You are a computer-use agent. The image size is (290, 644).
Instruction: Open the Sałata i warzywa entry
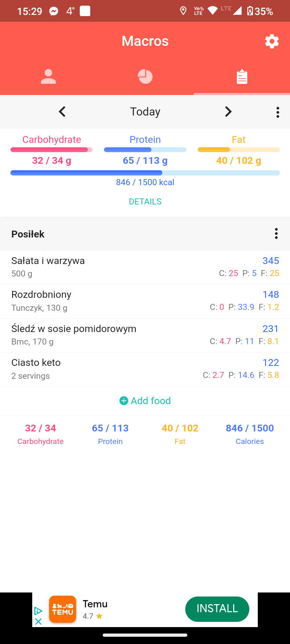(145, 267)
